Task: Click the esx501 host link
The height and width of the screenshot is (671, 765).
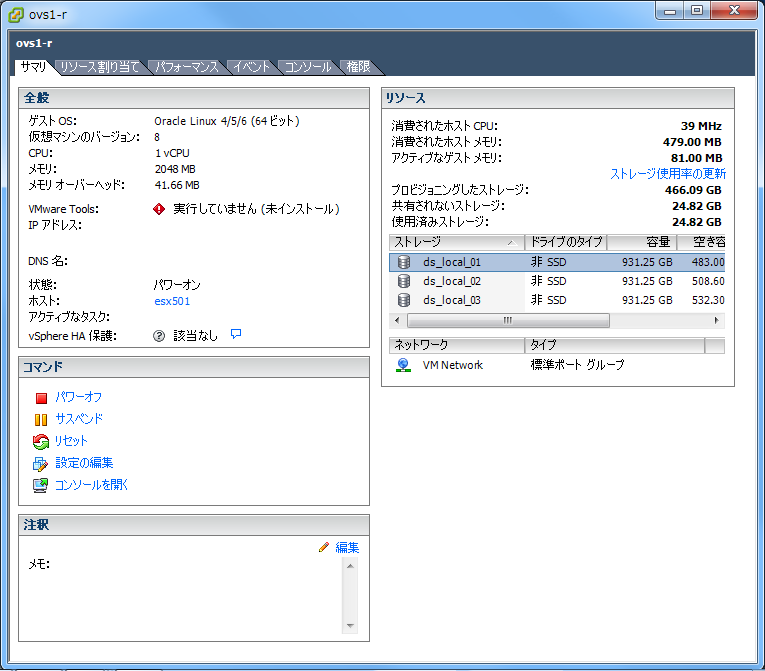Action: click(x=172, y=301)
